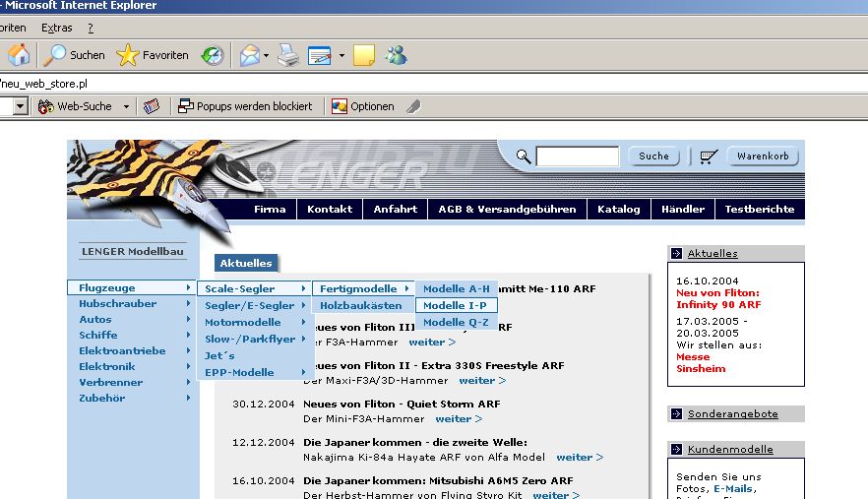The image size is (868, 499).
Task: Open the Suchen search pane
Action: coord(75,55)
